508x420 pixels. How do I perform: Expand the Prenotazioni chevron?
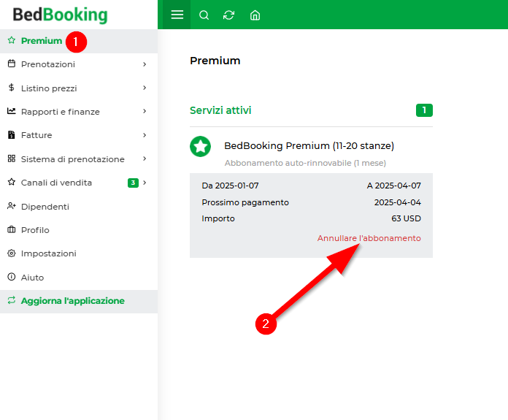pyautogui.click(x=145, y=64)
